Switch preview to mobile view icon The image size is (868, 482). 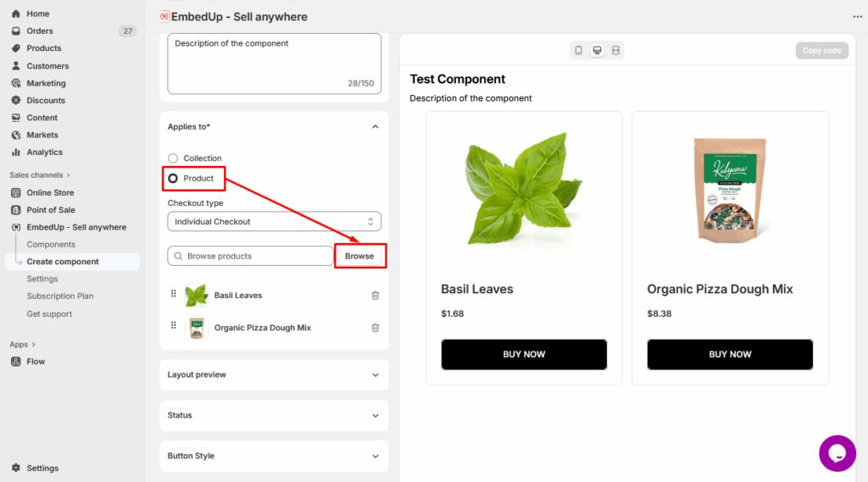pyautogui.click(x=579, y=51)
